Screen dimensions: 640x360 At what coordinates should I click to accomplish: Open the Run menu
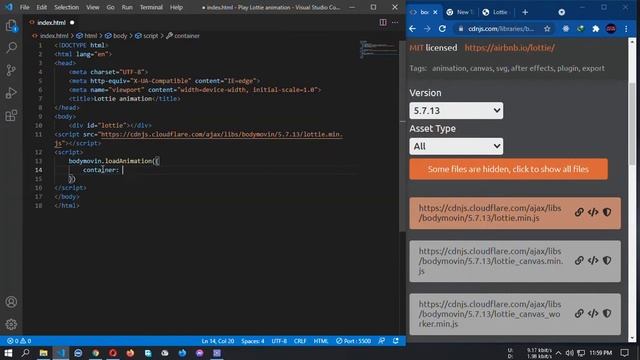pyautogui.click(x=127, y=7)
